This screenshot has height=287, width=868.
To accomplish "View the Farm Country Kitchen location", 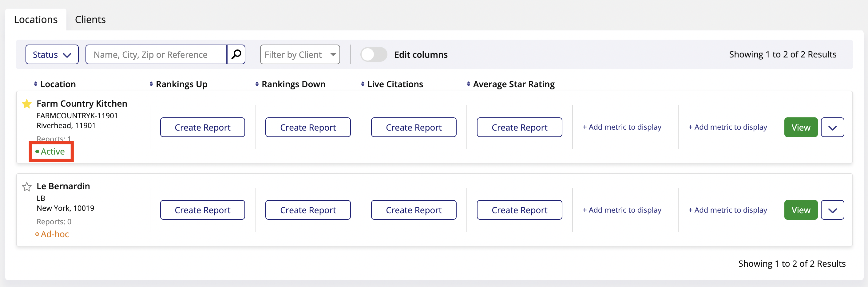I will pyautogui.click(x=801, y=128).
